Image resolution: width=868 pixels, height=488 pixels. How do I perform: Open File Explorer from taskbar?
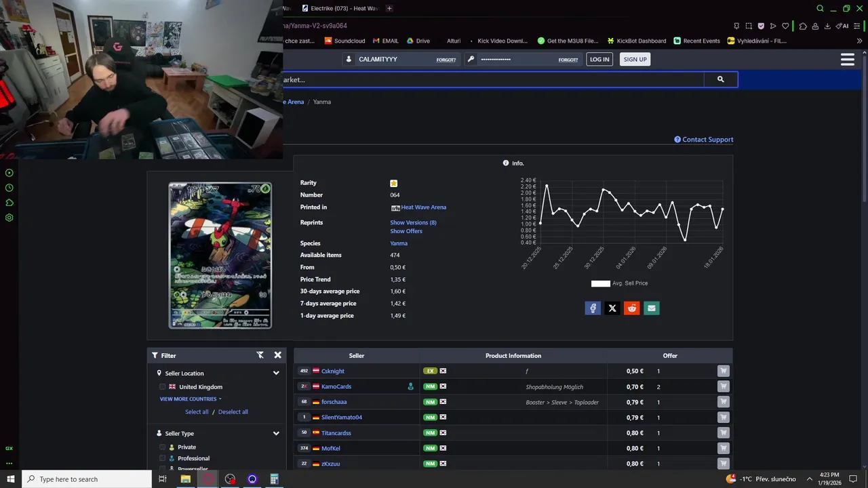[x=185, y=479]
